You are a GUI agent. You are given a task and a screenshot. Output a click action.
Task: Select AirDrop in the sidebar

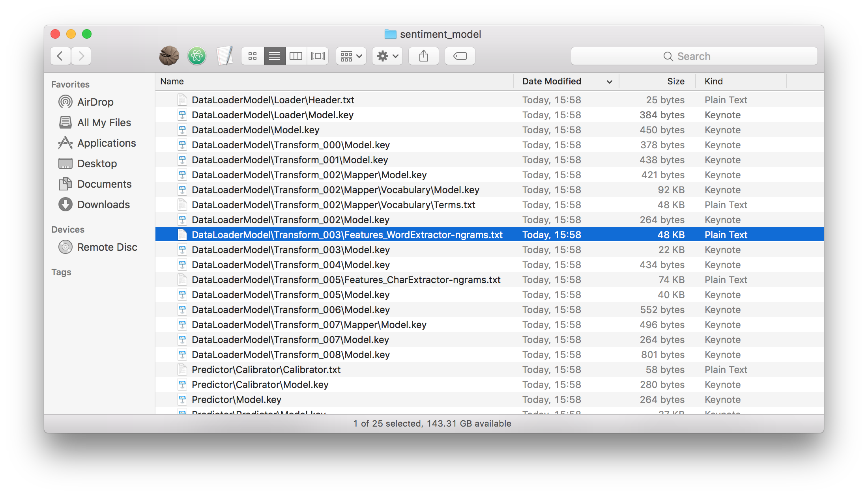click(x=95, y=102)
